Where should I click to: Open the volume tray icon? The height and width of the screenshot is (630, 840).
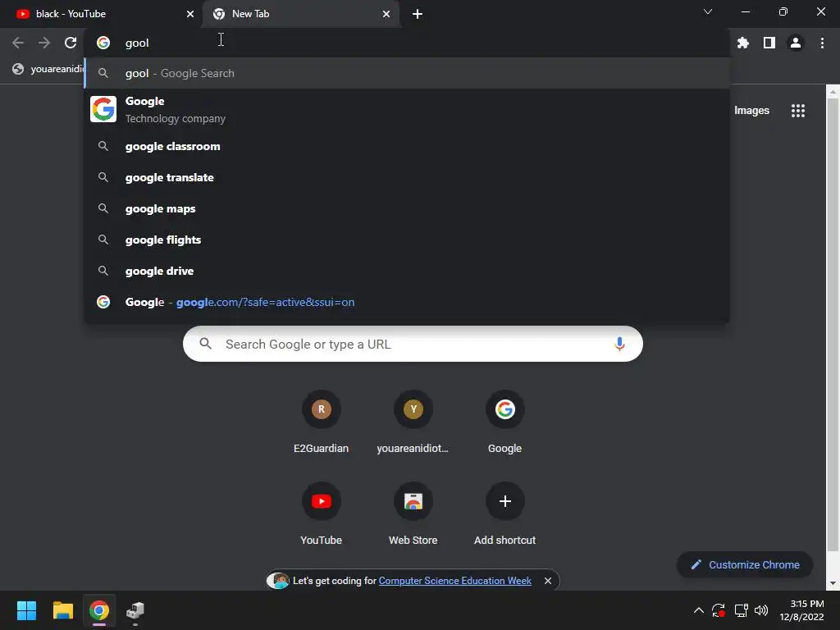pyautogui.click(x=760, y=610)
